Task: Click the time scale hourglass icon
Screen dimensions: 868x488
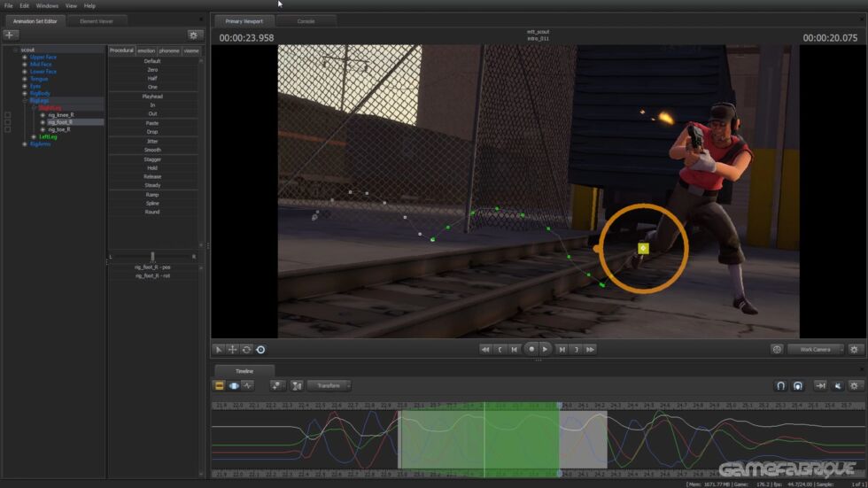Action: point(297,385)
